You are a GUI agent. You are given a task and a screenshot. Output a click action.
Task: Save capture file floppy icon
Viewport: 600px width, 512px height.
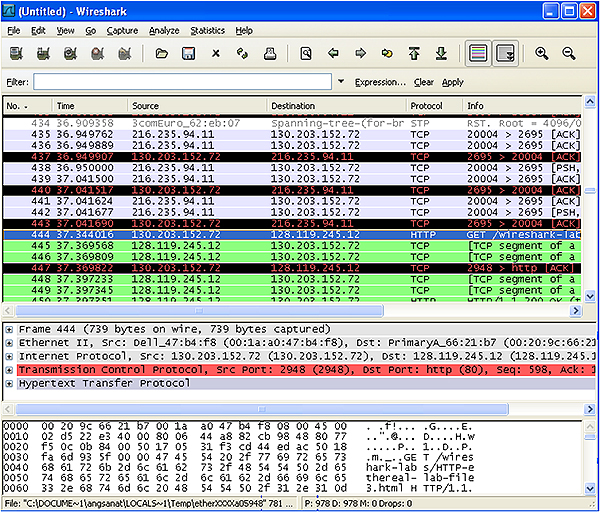point(189,54)
